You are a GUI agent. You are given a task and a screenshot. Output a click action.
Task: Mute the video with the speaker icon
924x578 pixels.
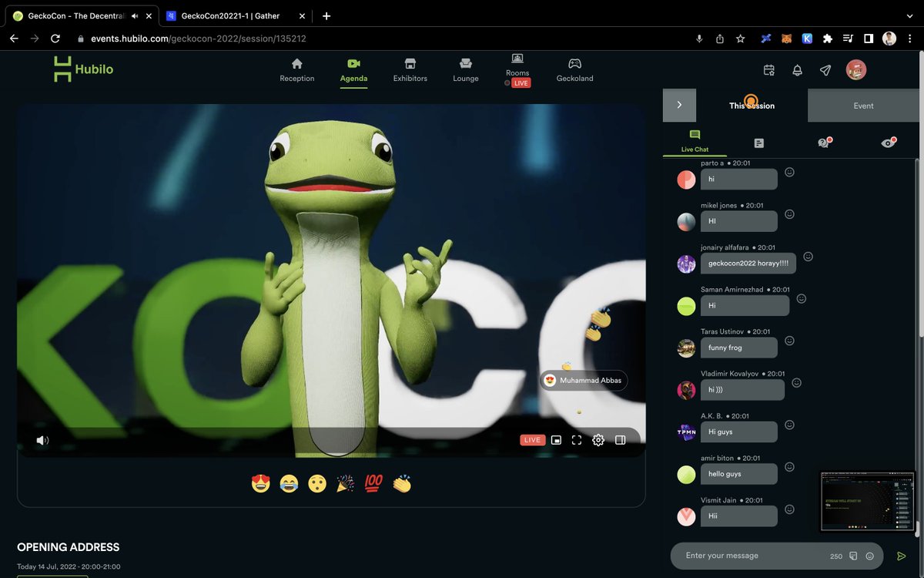42,440
